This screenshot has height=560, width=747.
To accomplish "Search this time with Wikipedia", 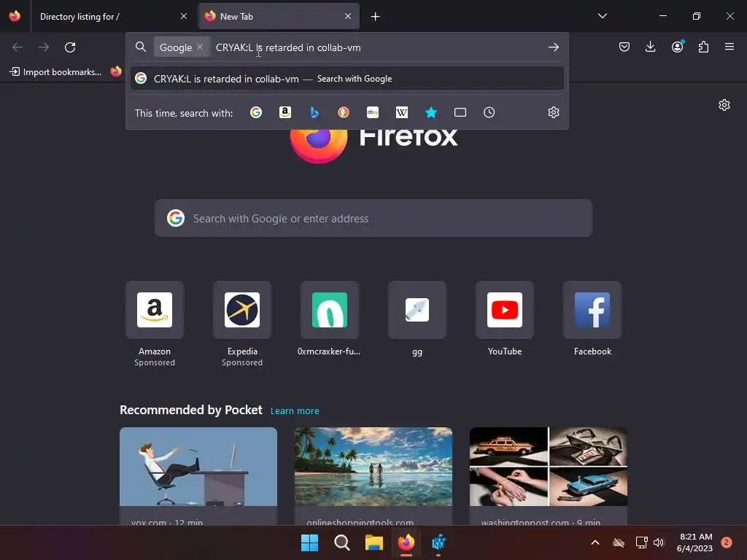I will tap(402, 112).
